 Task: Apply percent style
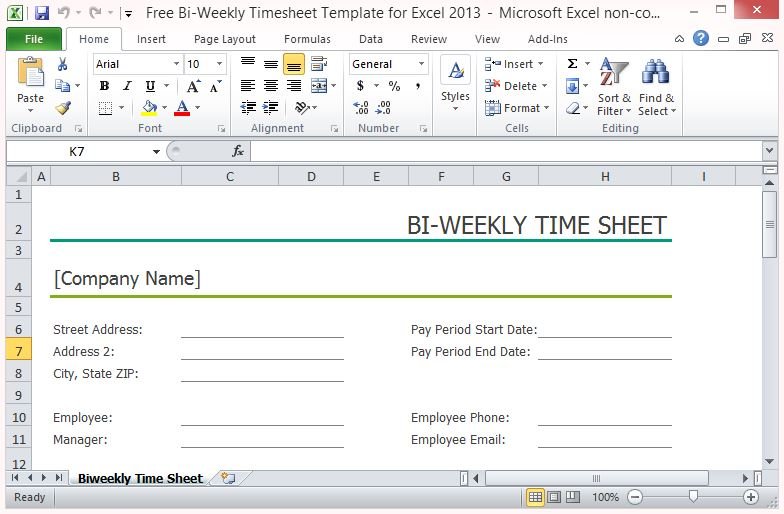(394, 86)
